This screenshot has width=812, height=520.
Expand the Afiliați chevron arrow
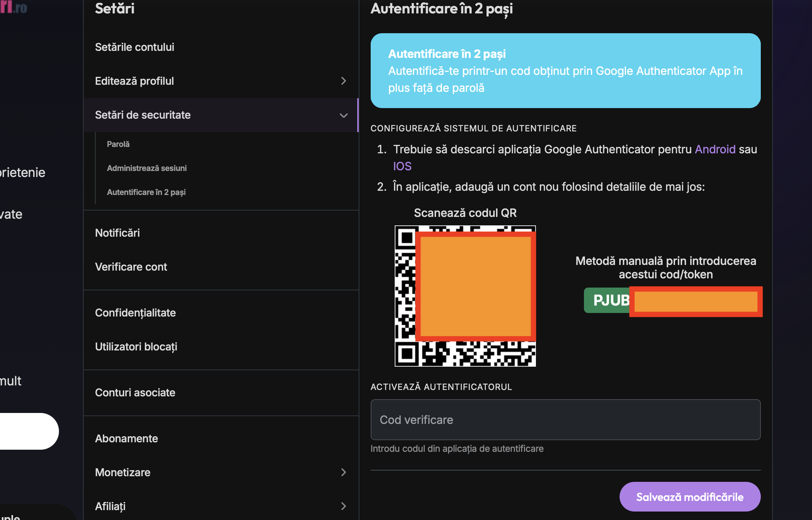tap(344, 506)
